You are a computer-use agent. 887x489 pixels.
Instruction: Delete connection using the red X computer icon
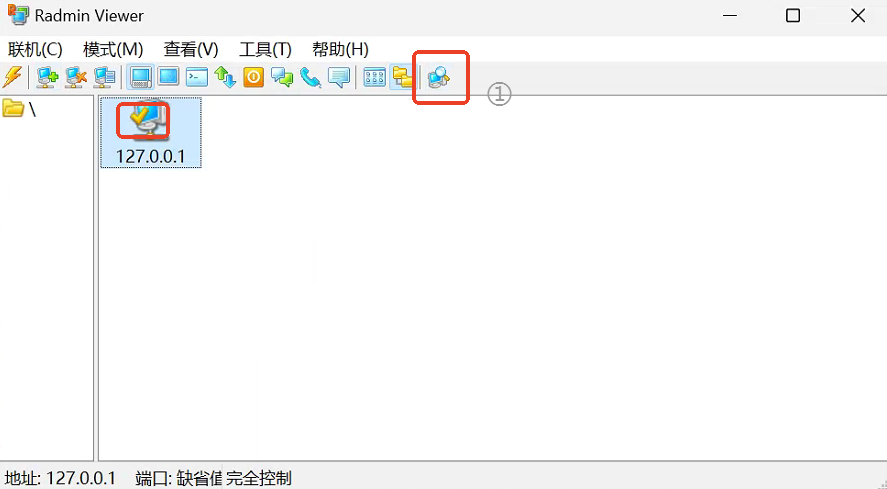click(x=76, y=77)
